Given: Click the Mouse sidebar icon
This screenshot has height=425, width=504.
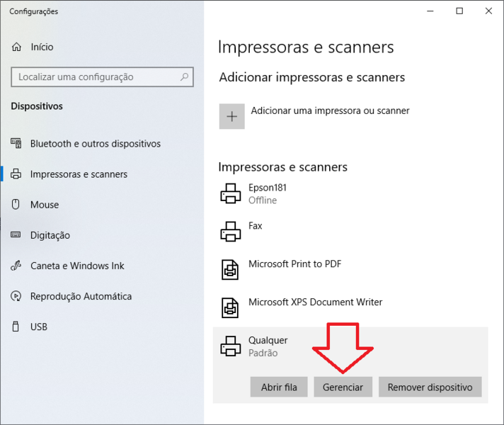Looking at the screenshot, I should 16,204.
